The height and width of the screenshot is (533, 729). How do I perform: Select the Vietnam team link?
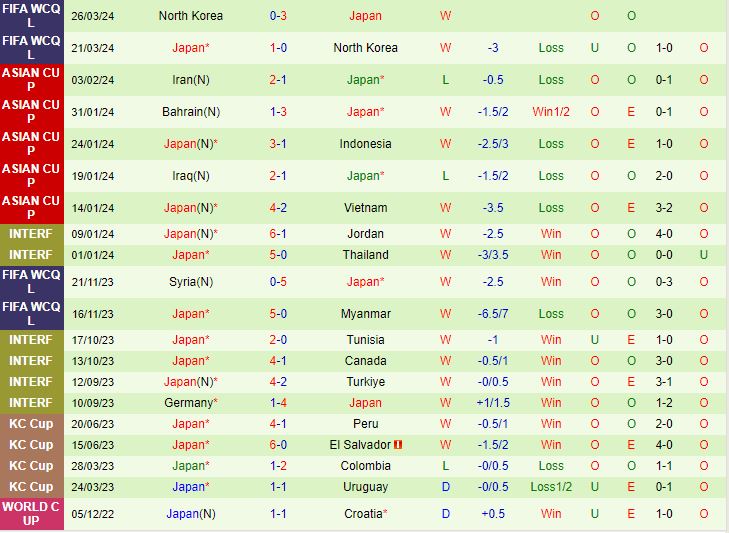(x=365, y=208)
